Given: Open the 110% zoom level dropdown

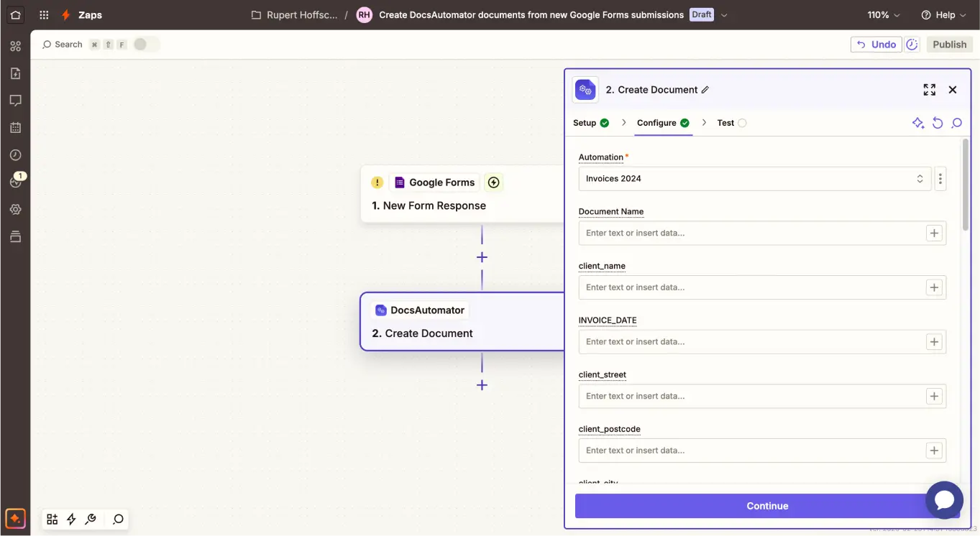Looking at the screenshot, I should pos(884,14).
